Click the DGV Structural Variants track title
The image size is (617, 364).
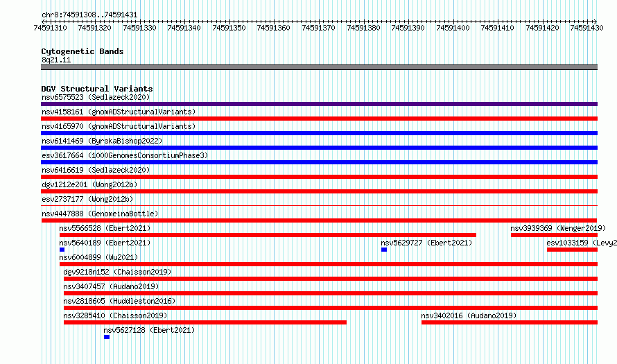(x=97, y=89)
